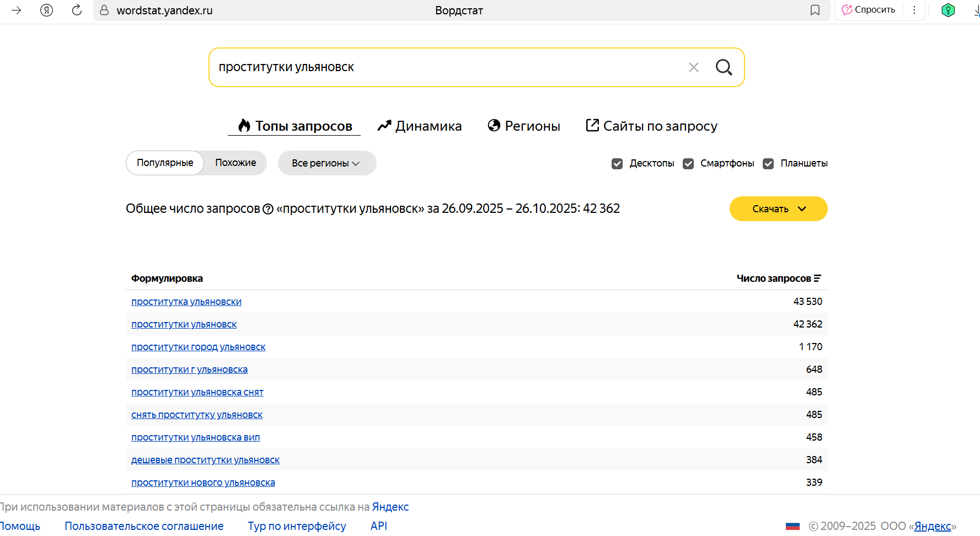Reload the page using refresh icon
This screenshot has height=536, width=980.
77,10
